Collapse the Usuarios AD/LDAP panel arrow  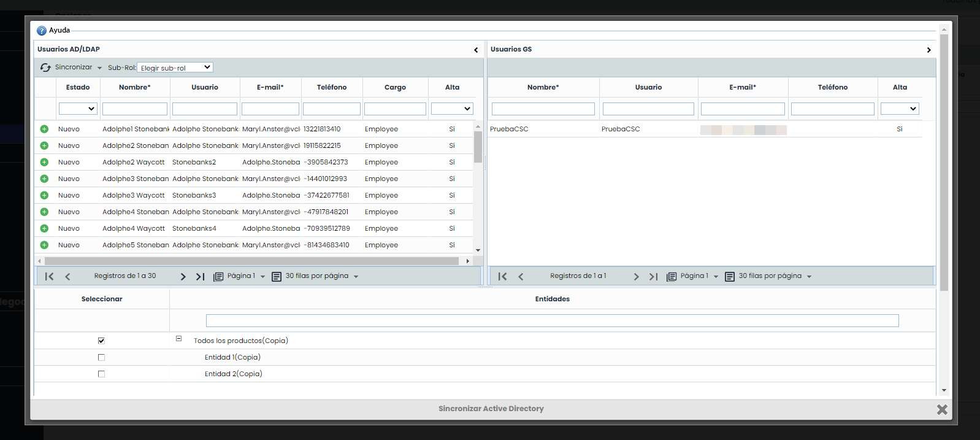coord(476,50)
